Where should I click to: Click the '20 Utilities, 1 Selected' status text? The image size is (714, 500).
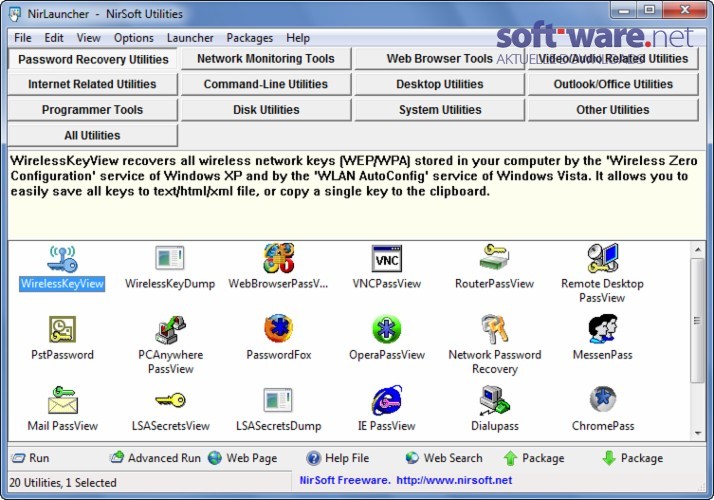pyautogui.click(x=63, y=483)
